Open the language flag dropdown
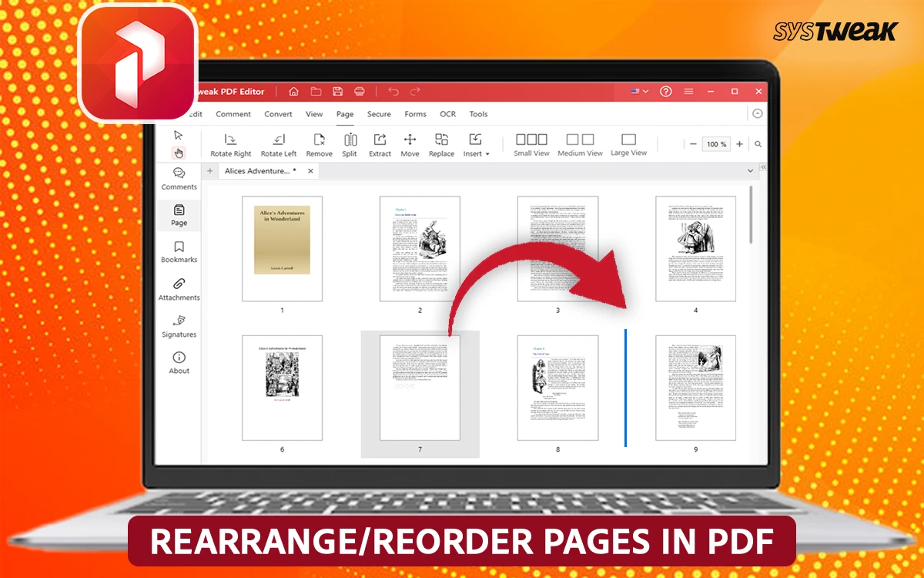This screenshot has height=578, width=924. (x=640, y=92)
